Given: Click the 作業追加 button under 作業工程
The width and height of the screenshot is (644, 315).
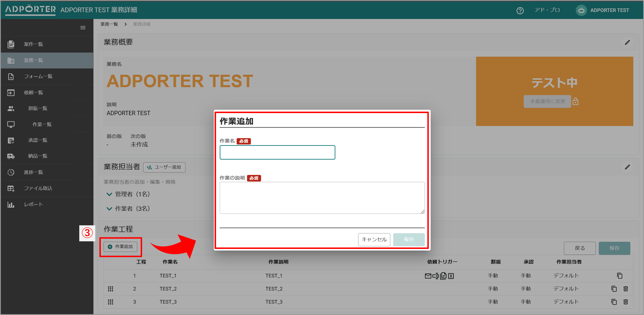Looking at the screenshot, I should tap(120, 247).
